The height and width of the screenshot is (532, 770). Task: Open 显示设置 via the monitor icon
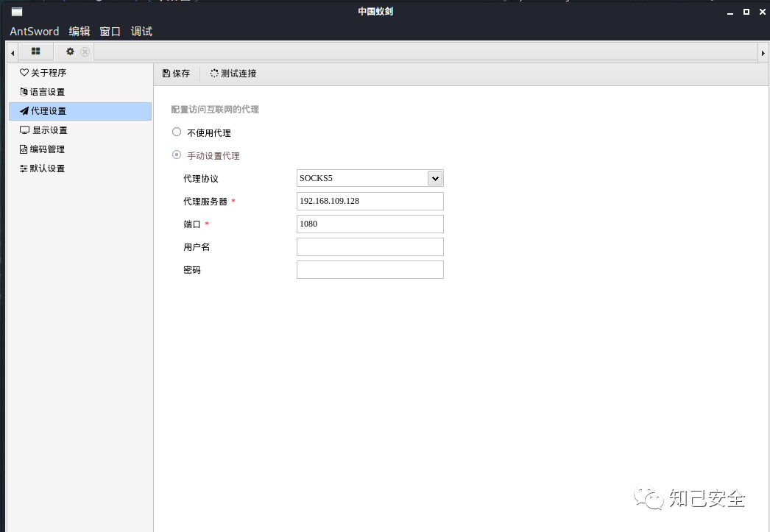pos(26,130)
